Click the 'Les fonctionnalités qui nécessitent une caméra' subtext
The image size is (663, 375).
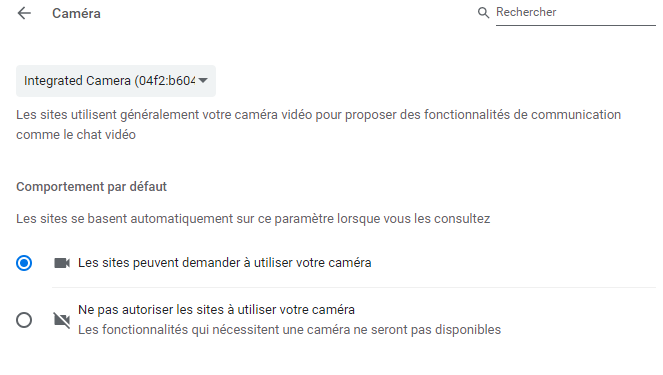pyautogui.click(x=289, y=330)
